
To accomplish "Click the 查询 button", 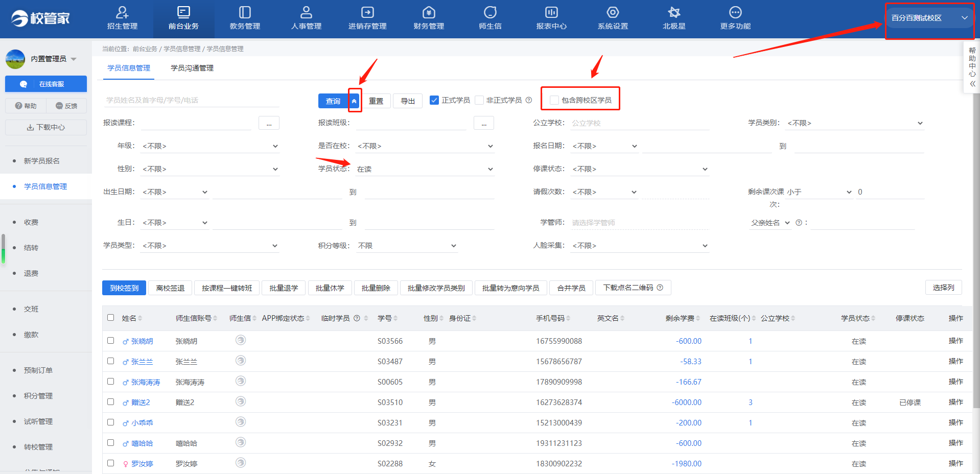I will coord(333,101).
